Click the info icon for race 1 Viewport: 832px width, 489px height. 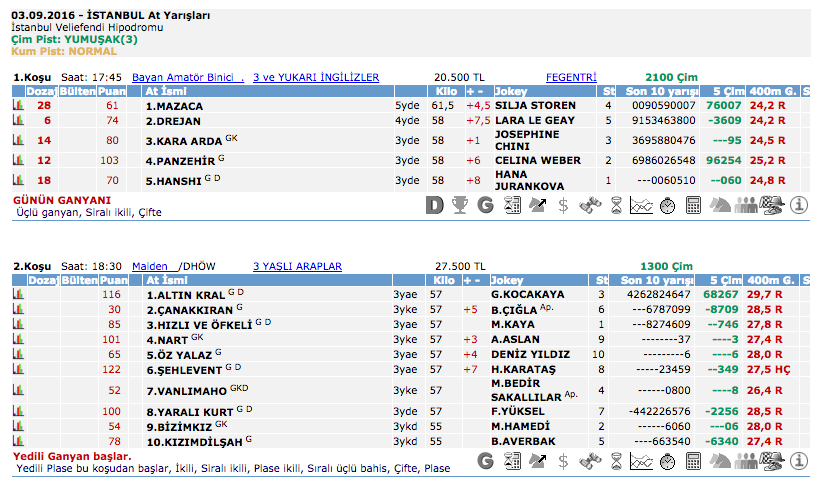(798, 205)
